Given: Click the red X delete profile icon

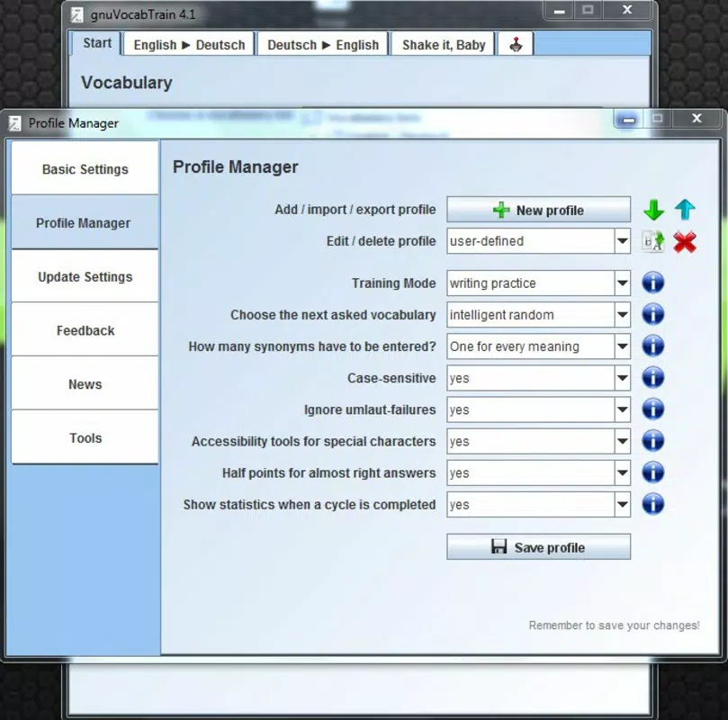Looking at the screenshot, I should 685,242.
